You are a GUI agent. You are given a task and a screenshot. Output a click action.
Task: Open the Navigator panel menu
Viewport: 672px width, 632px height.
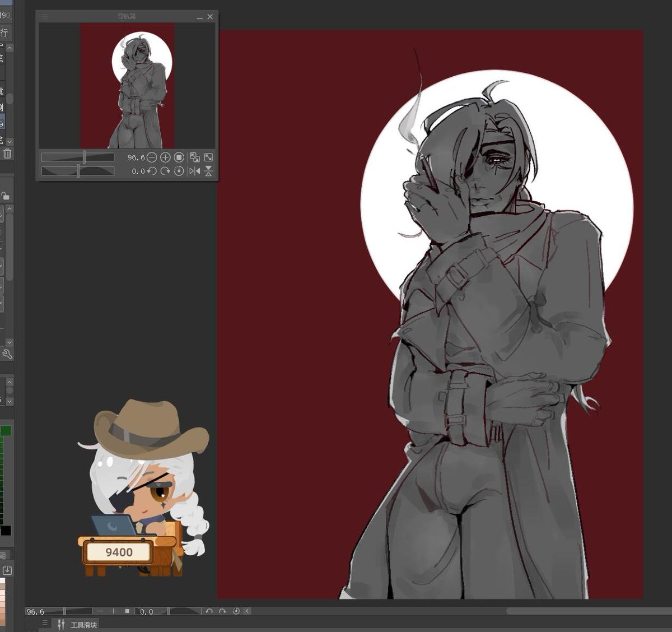tap(45, 17)
